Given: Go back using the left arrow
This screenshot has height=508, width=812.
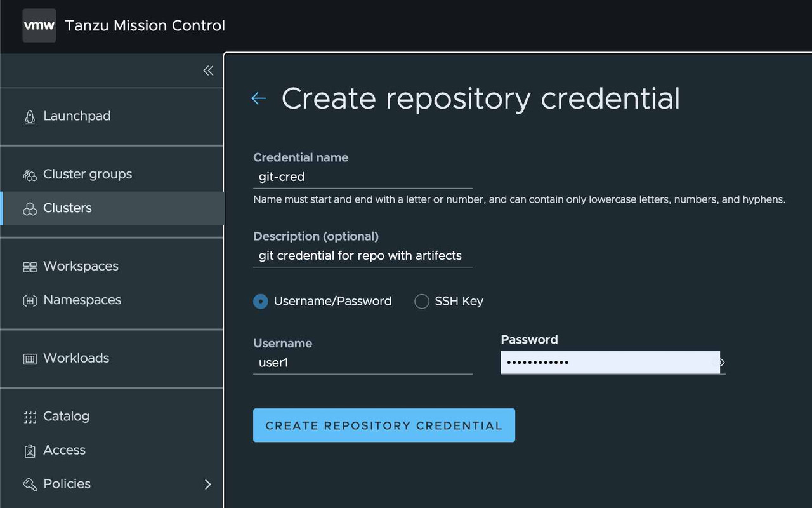Looking at the screenshot, I should [x=259, y=98].
